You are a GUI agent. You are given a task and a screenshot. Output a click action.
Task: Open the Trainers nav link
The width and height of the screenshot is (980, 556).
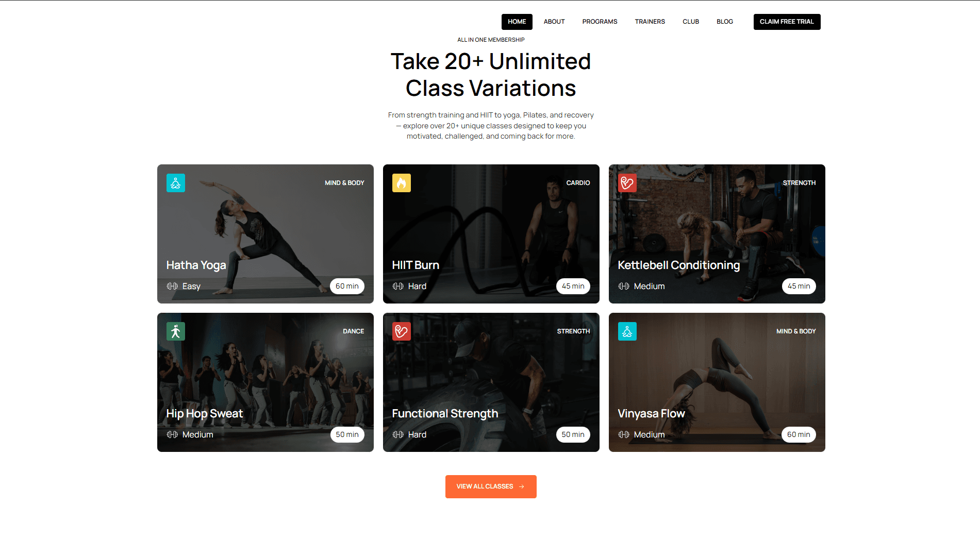pyautogui.click(x=650, y=22)
